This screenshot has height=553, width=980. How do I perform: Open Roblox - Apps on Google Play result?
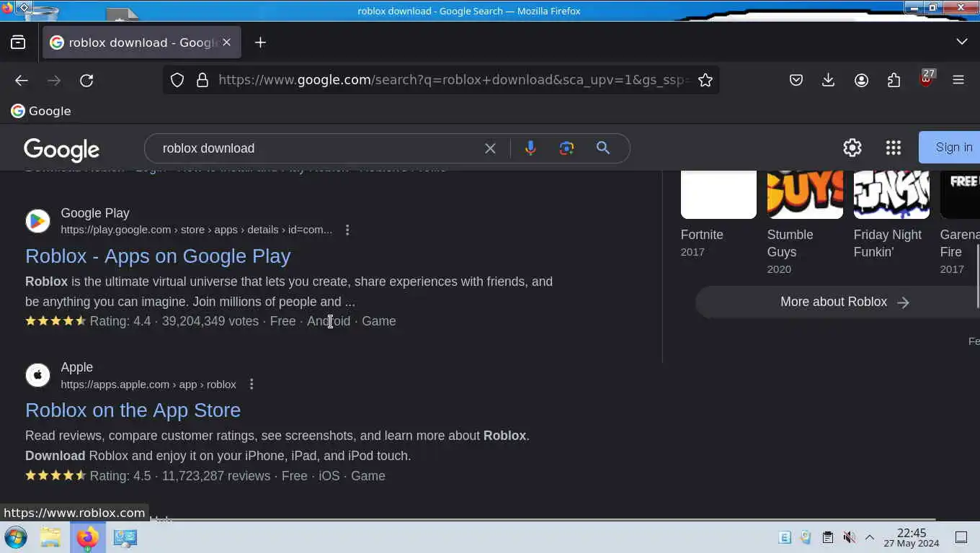tap(158, 256)
